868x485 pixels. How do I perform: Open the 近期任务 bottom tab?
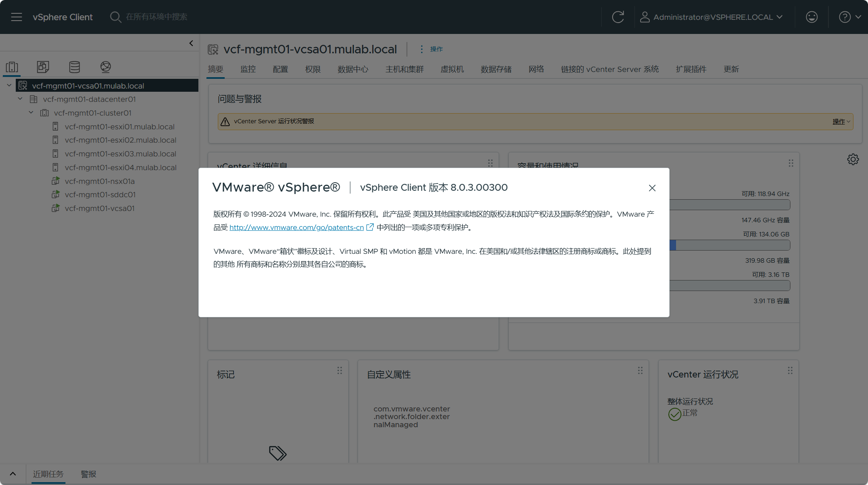[x=48, y=474]
